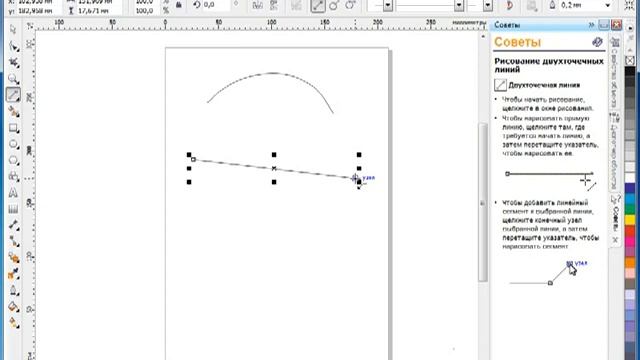Screen dimensions: 640x360
Task: Click the start node of selected line
Action: pos(193,159)
